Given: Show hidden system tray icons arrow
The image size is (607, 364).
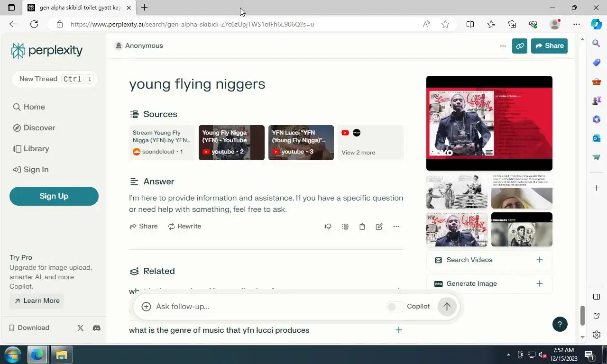Looking at the screenshot, I should (x=508, y=355).
